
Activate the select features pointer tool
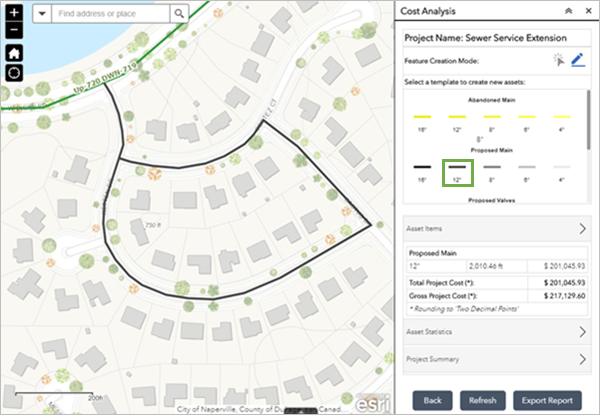(559, 61)
